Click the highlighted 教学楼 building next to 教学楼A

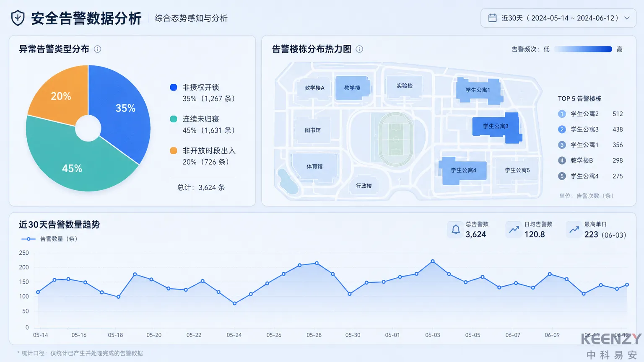(x=352, y=88)
